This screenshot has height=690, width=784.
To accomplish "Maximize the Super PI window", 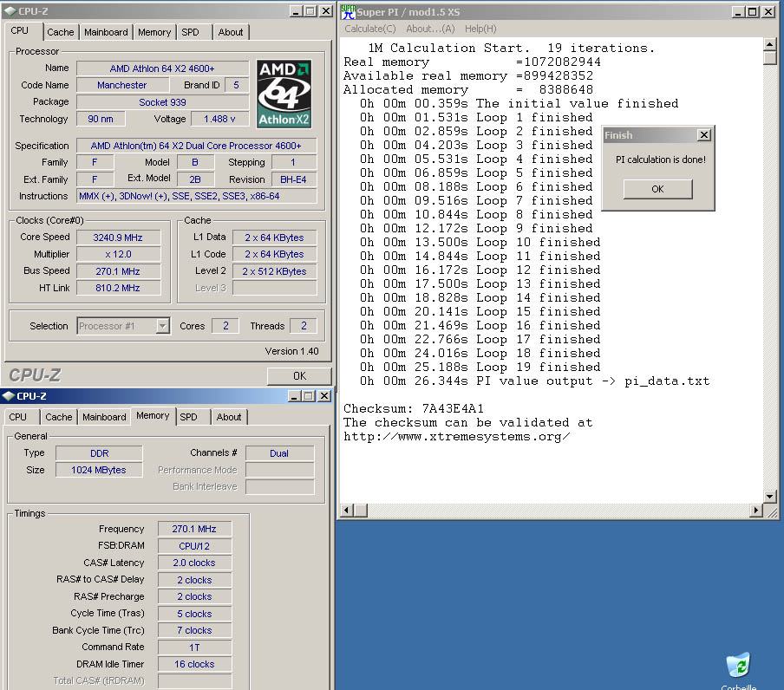I will (x=753, y=11).
